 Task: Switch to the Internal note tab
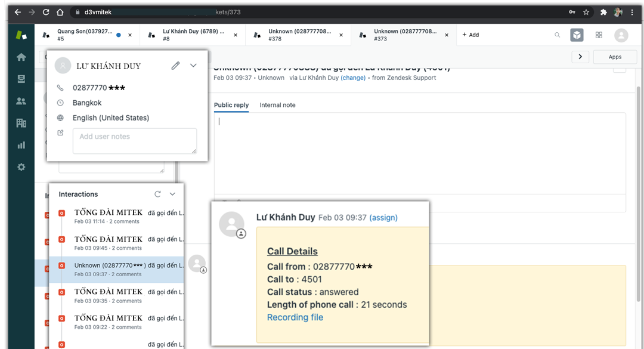coord(277,105)
